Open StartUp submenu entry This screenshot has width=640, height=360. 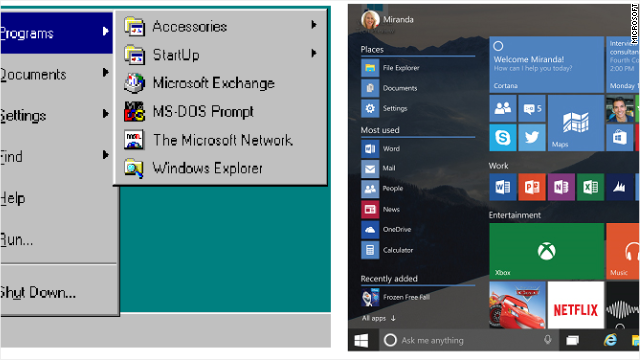pyautogui.click(x=220, y=55)
